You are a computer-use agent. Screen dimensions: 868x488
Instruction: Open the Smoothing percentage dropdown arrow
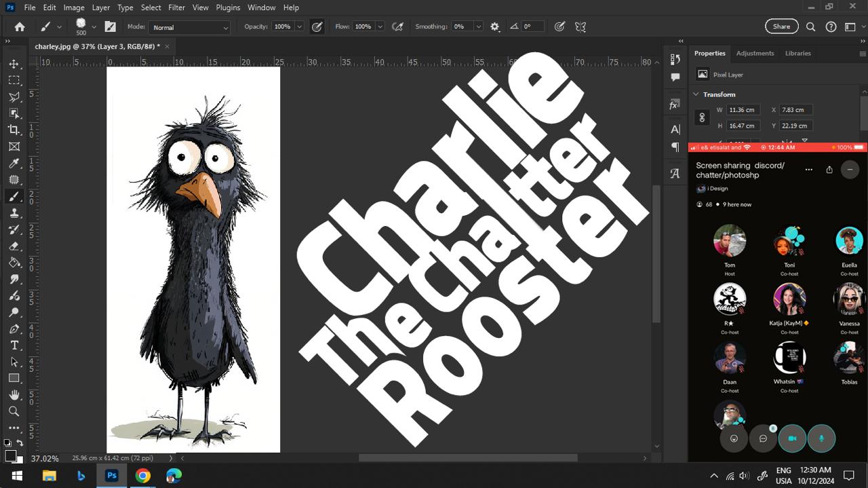pyautogui.click(x=478, y=26)
